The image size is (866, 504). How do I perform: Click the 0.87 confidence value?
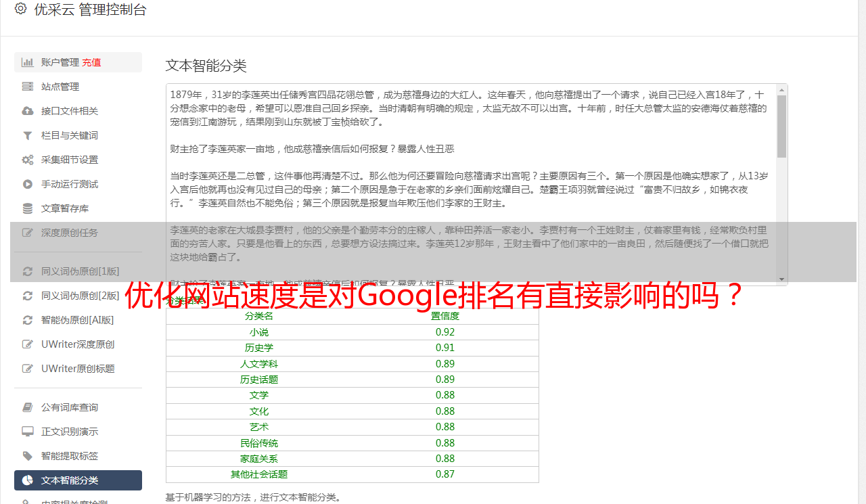[445, 474]
